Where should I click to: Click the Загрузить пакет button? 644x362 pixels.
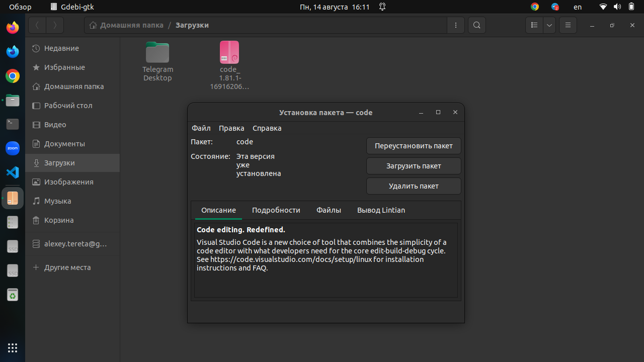tap(414, 166)
